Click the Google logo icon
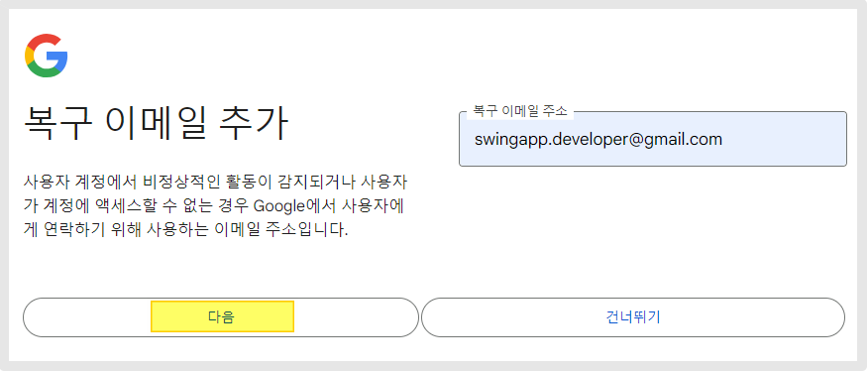The image size is (868, 372). point(46,56)
